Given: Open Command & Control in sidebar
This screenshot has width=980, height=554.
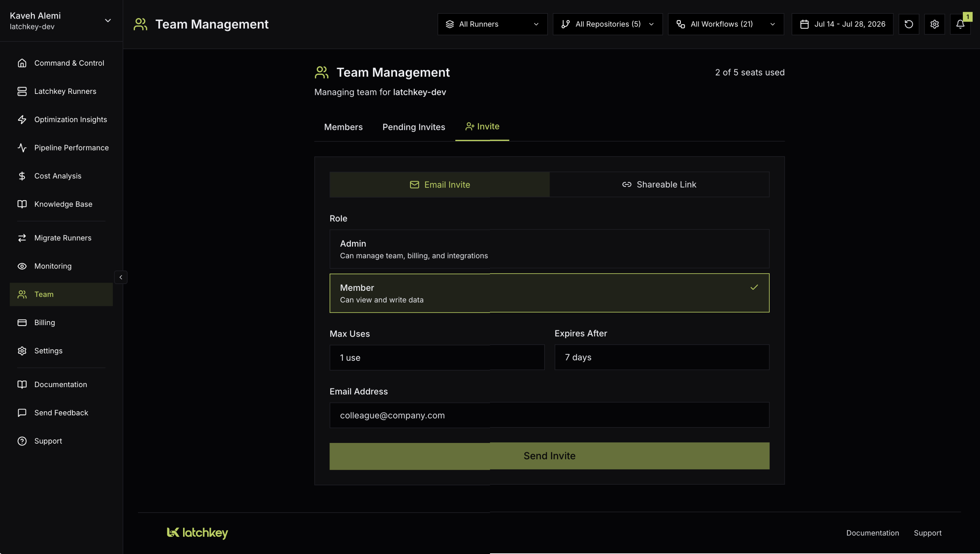Looking at the screenshot, I should coord(61,63).
